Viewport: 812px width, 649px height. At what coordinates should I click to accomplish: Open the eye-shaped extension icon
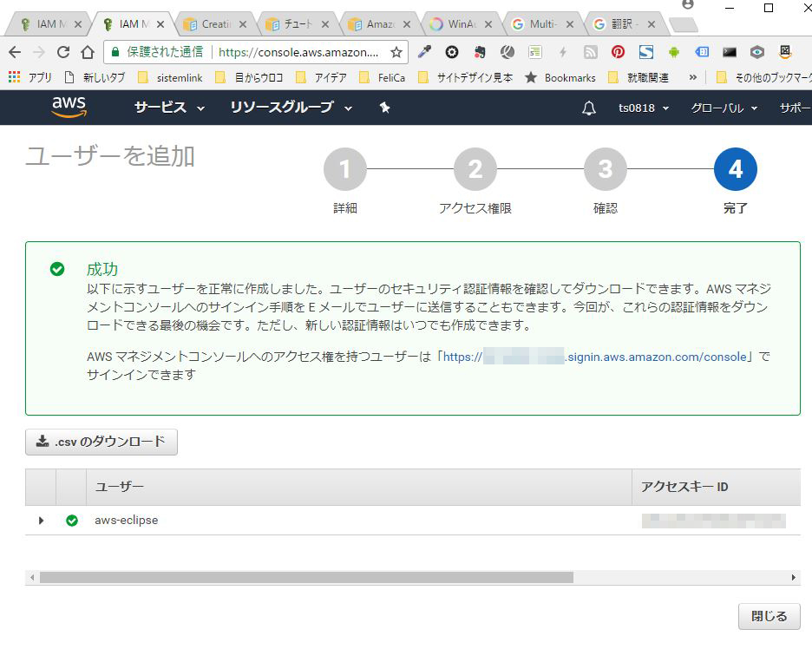click(x=757, y=52)
